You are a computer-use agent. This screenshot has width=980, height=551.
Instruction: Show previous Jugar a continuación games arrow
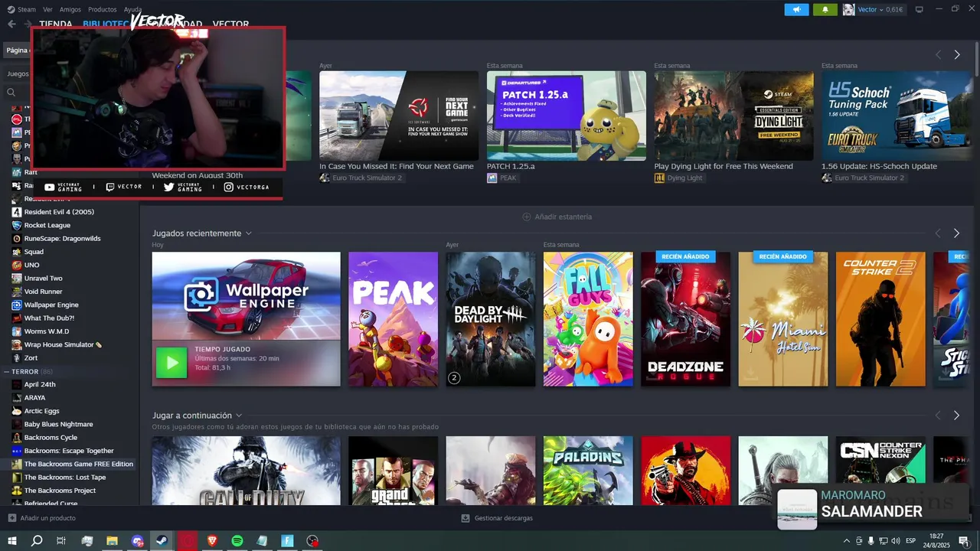click(938, 416)
